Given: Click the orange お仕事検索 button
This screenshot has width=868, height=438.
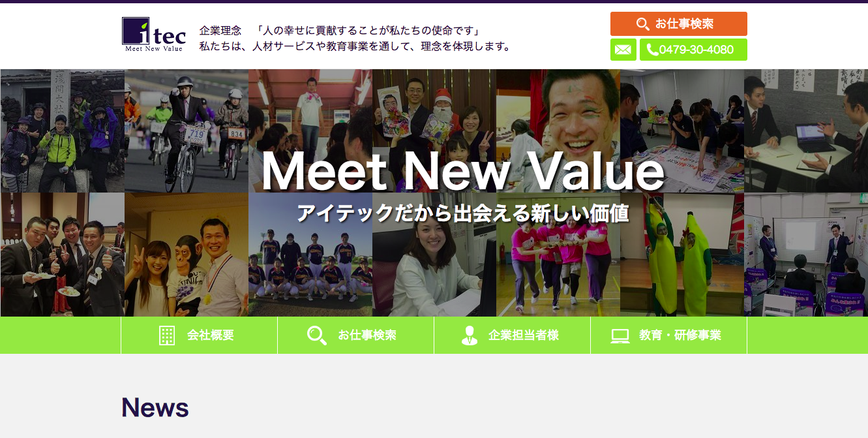Looking at the screenshot, I should pos(679,24).
